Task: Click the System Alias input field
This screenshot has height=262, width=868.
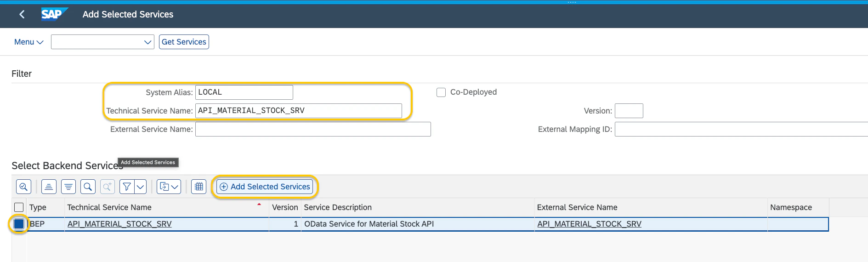Action: pyautogui.click(x=244, y=92)
